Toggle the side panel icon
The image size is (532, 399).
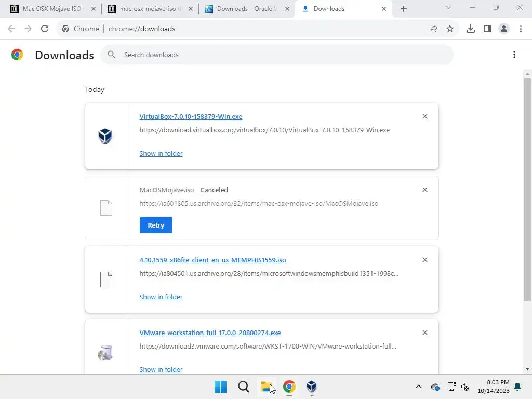pos(487,29)
